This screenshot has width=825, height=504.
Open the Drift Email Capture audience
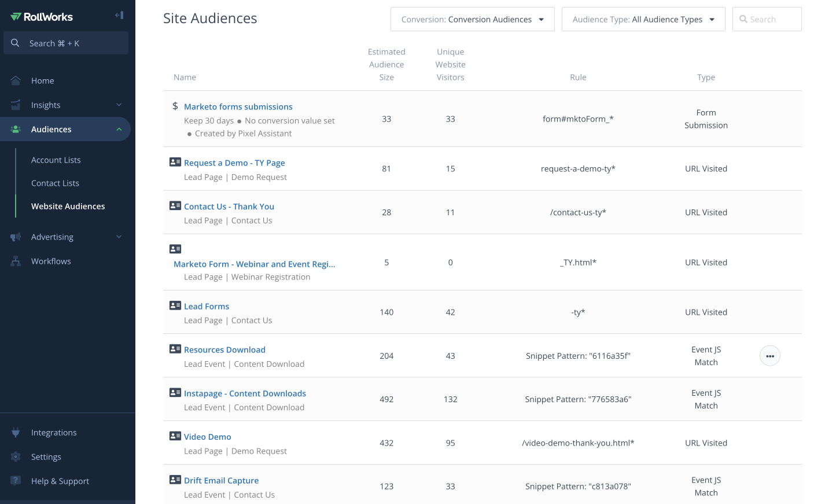click(221, 480)
